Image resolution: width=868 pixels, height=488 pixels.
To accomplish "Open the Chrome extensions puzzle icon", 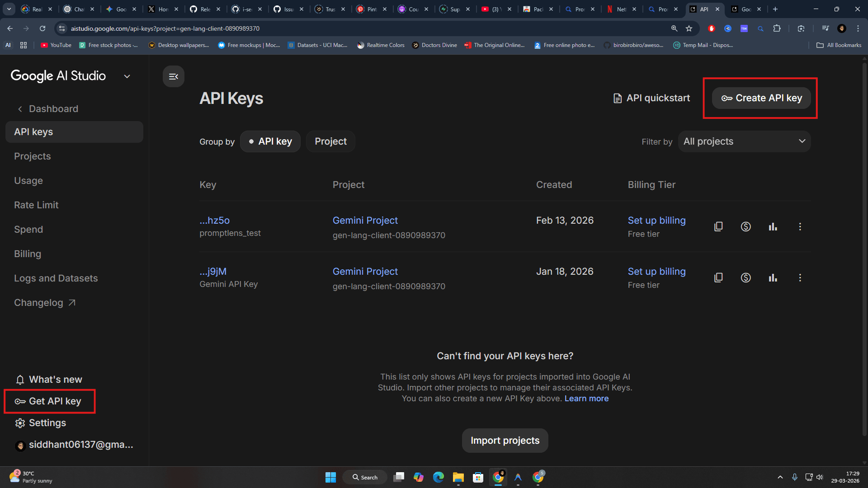I will click(x=778, y=28).
